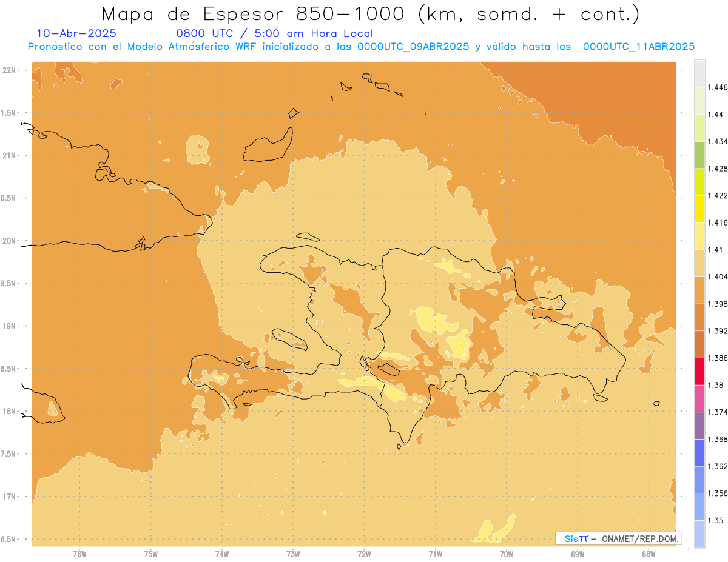Viewport: 728px width, 562px height.
Task: Click the '18N' latitude label
Action: tap(10, 411)
